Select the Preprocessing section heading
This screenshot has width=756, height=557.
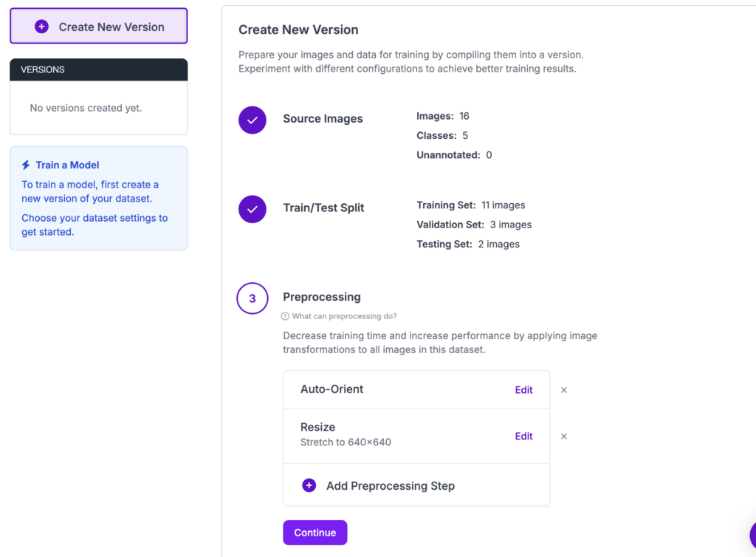[322, 297]
